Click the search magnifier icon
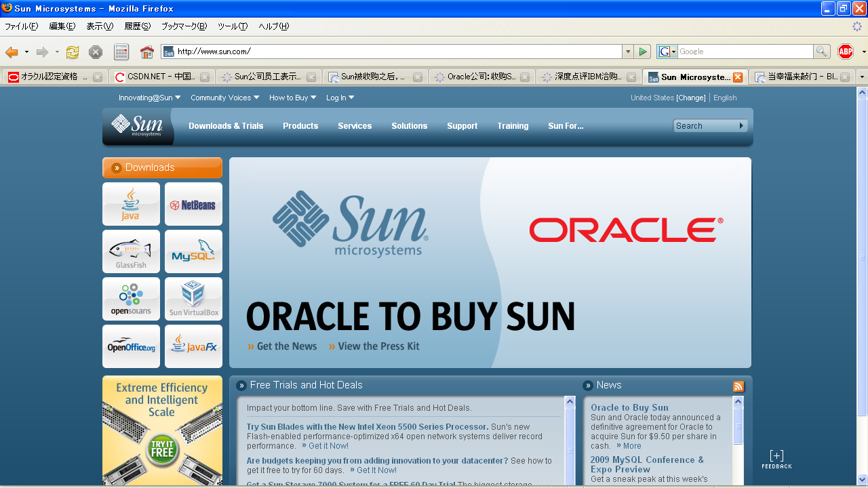The height and width of the screenshot is (488, 868). pyautogui.click(x=821, y=52)
